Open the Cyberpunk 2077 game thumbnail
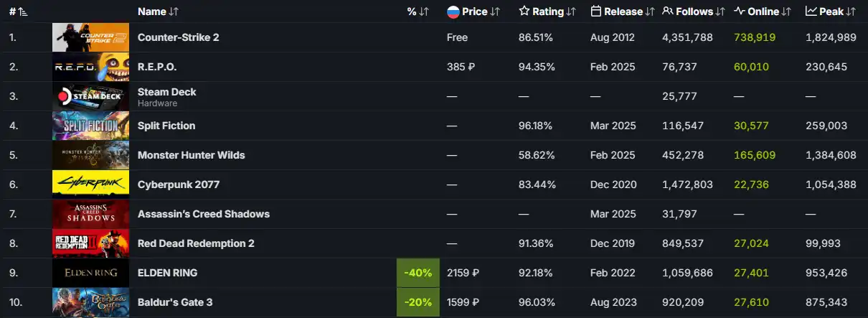The image size is (868, 318). [x=90, y=184]
